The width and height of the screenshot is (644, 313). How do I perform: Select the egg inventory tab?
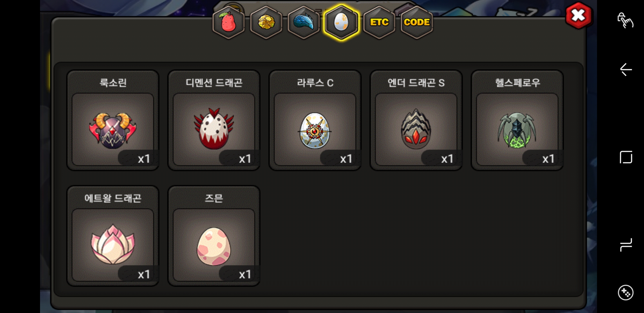341,23
